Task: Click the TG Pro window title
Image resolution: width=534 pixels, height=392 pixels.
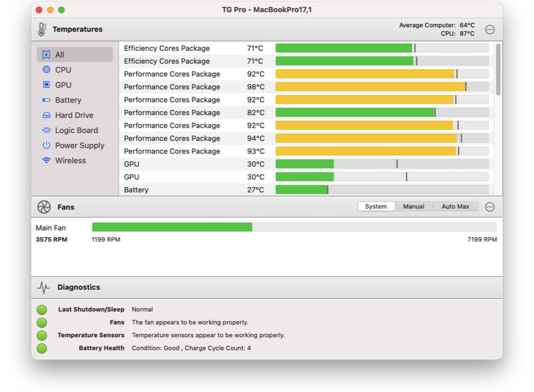Action: point(266,10)
